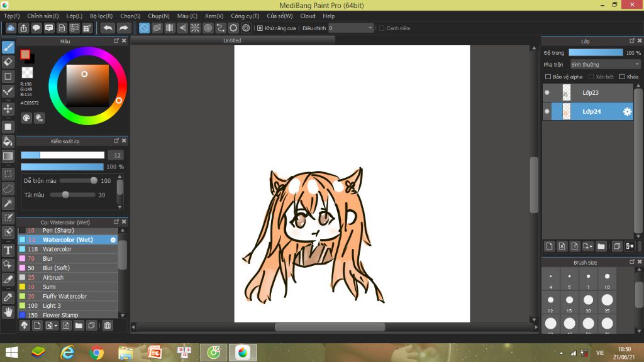Open the Điều chỉnh correction dropdown
Screen dimensions: 644x362
[x=350, y=28]
